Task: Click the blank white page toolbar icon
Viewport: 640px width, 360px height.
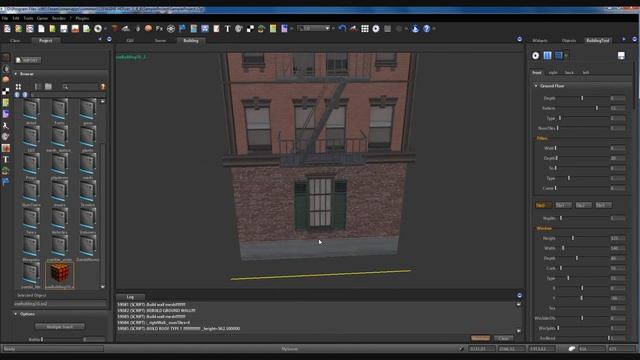Action: [41, 29]
